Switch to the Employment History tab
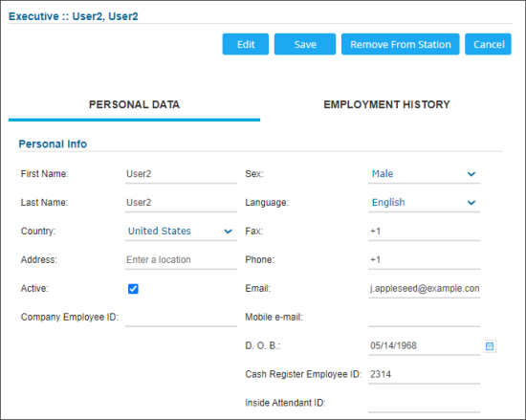Image resolution: width=526 pixels, height=420 pixels. (x=386, y=104)
